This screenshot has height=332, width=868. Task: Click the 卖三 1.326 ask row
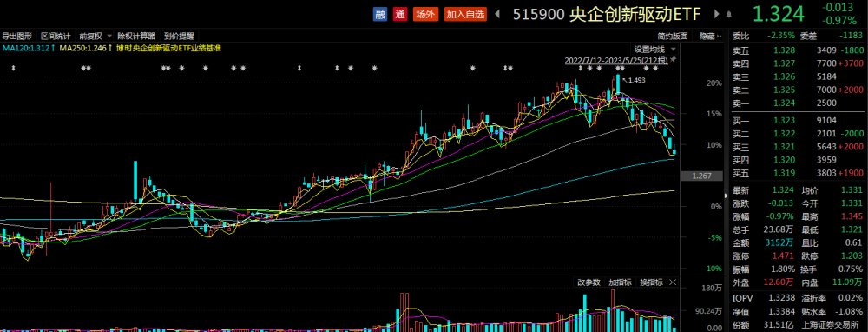(799, 77)
